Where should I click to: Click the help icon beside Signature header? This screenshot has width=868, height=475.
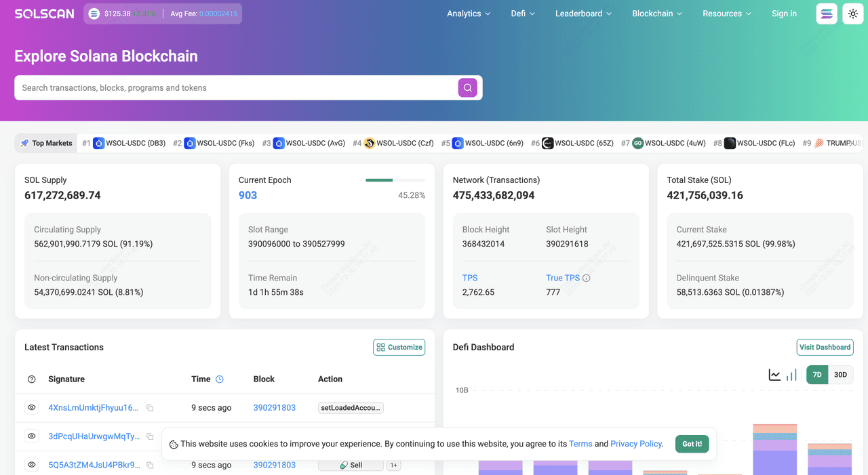click(x=31, y=379)
